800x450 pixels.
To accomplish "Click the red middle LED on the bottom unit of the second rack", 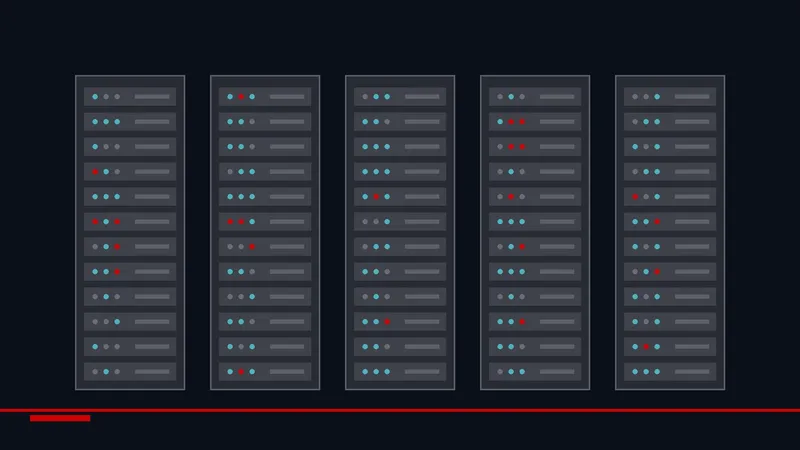I will pos(241,371).
